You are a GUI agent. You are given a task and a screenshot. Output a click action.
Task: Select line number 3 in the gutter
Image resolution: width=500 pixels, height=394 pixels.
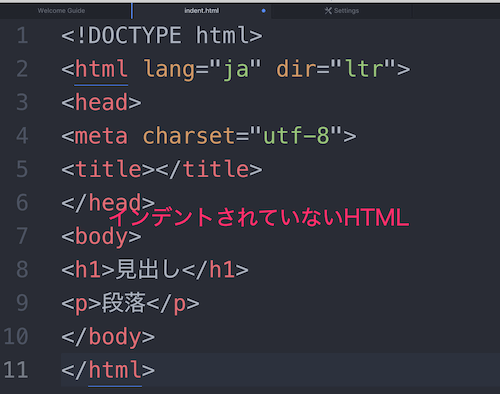click(x=23, y=102)
